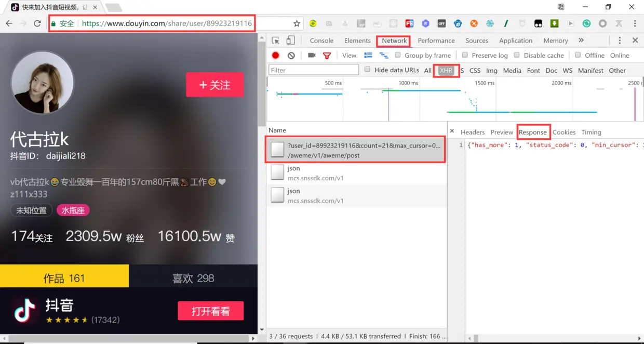Select the XHR filter
Viewport: 644px width, 344px height.
click(x=446, y=71)
